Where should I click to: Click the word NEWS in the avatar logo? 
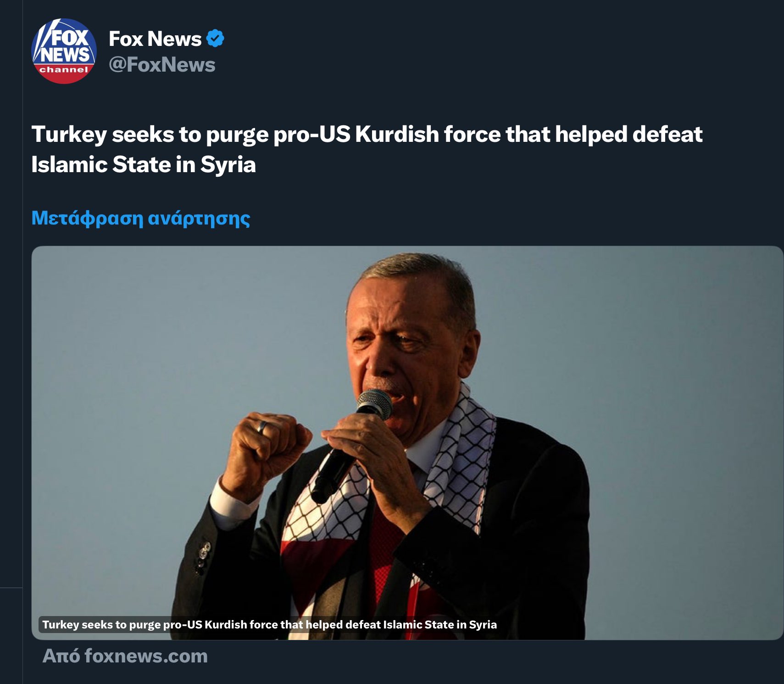[65, 55]
